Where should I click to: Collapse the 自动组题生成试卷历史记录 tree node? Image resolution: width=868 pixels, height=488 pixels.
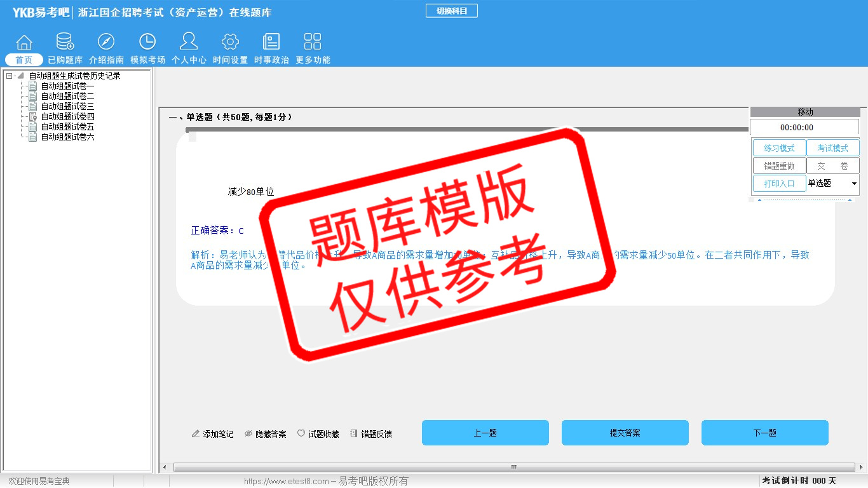tap(9, 76)
